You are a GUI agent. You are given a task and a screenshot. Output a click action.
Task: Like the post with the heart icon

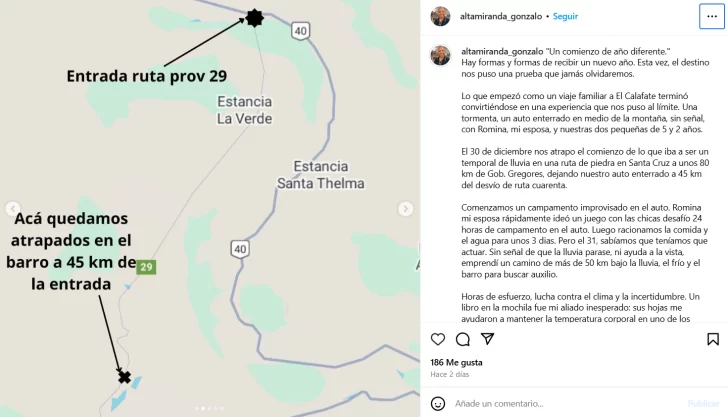pos(437,339)
